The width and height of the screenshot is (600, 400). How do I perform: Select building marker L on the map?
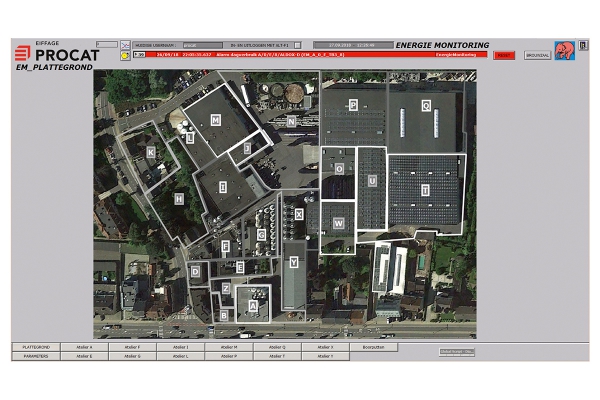(190, 138)
